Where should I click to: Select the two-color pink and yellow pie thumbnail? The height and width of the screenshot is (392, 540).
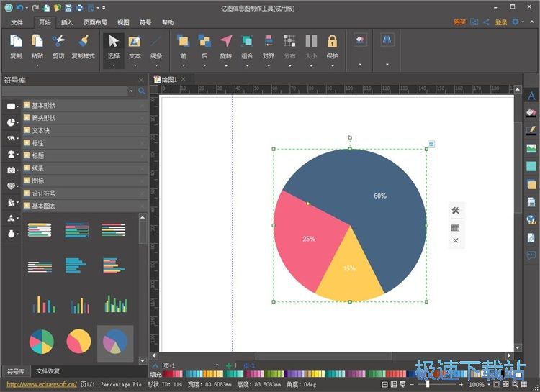click(x=78, y=342)
